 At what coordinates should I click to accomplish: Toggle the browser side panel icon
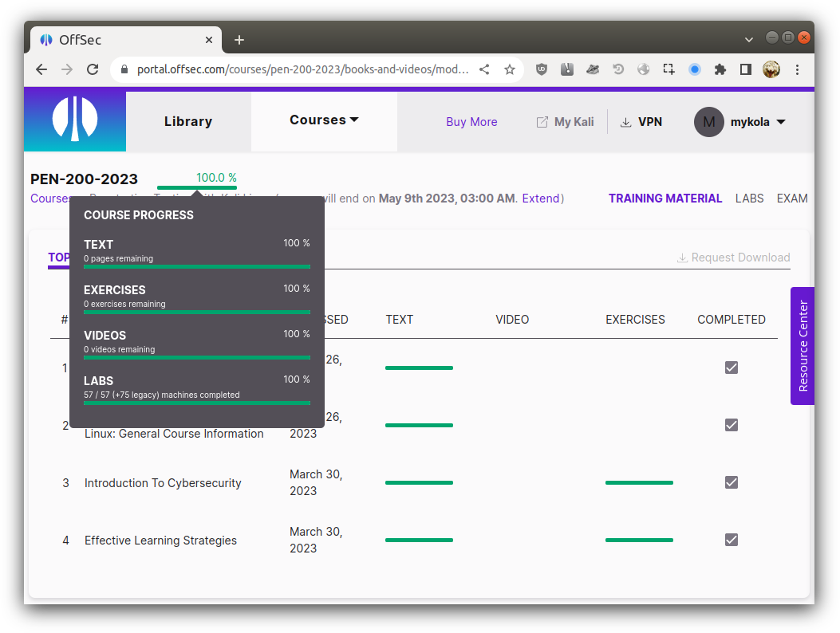pyautogui.click(x=745, y=69)
